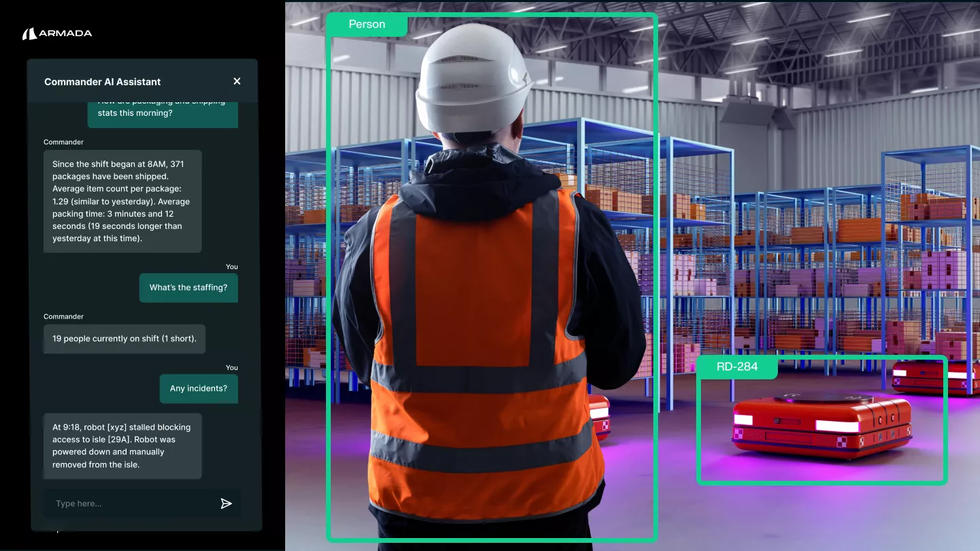This screenshot has width=980, height=551.
Task: Close the Commander AI Assistant panel
Action: [237, 81]
